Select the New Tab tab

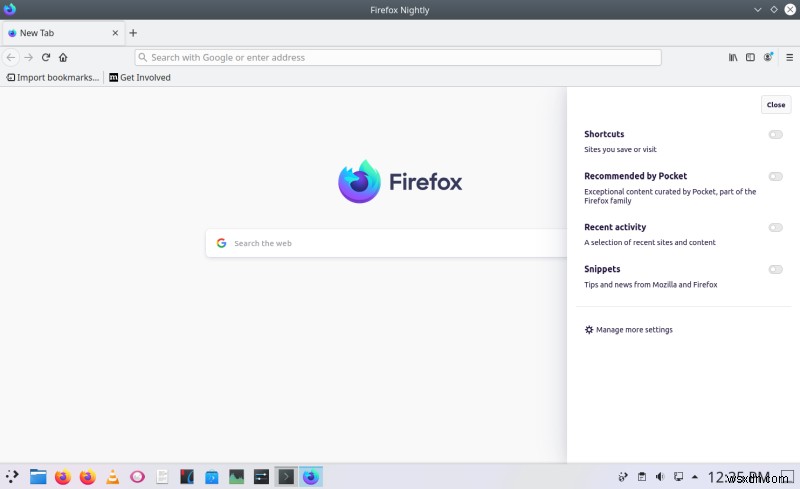[x=62, y=33]
